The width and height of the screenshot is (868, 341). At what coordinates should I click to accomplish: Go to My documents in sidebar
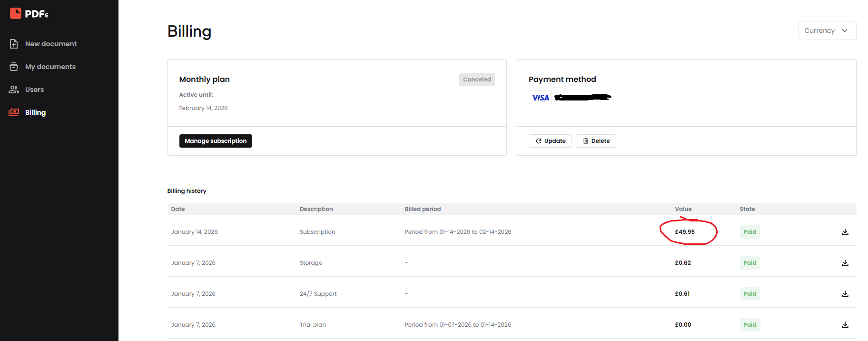[x=50, y=67]
